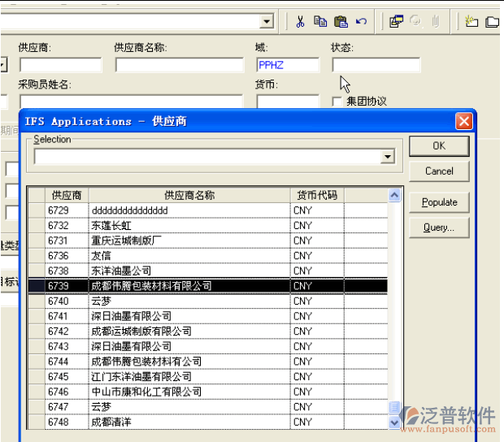Select supplier row 江门东洋油墨有限公司
The width and height of the screenshot is (504, 442).
(x=207, y=376)
